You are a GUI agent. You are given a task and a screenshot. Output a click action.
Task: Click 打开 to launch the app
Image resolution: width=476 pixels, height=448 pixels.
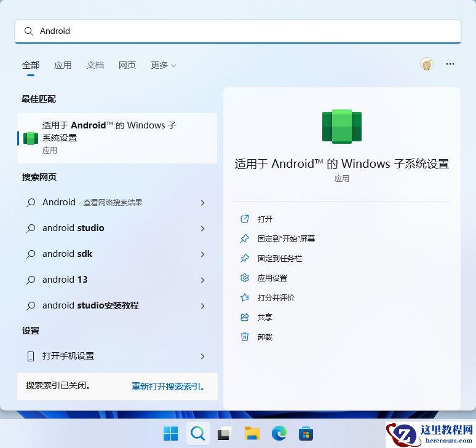pos(264,219)
